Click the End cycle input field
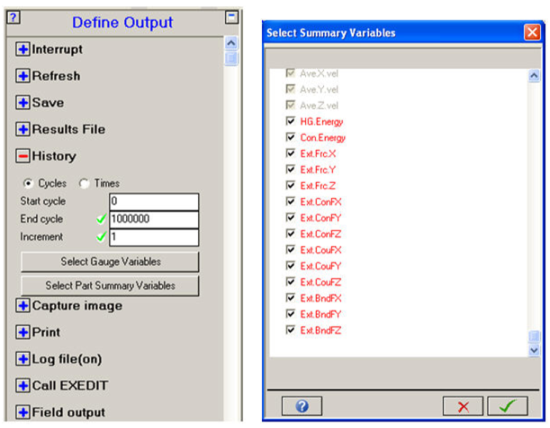The width and height of the screenshot is (550, 428). tap(154, 219)
